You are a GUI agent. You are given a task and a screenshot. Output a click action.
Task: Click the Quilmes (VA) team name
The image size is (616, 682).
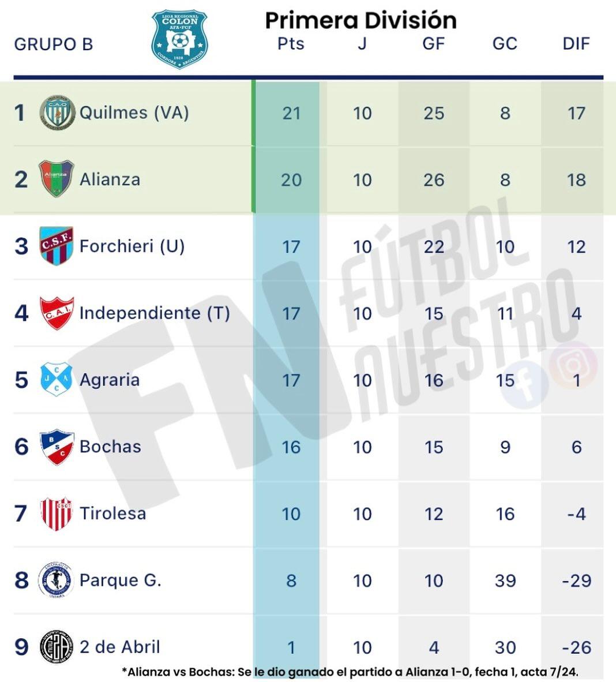134,112
